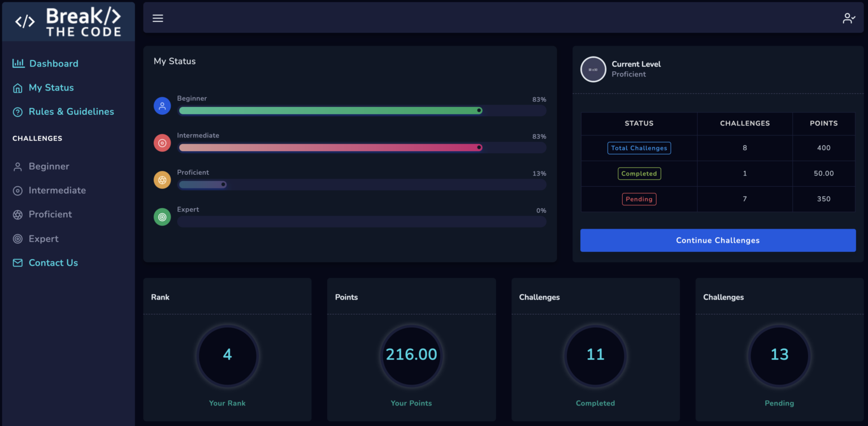Click the Break the Code logo
Viewport: 868px width, 426px height.
(x=68, y=22)
